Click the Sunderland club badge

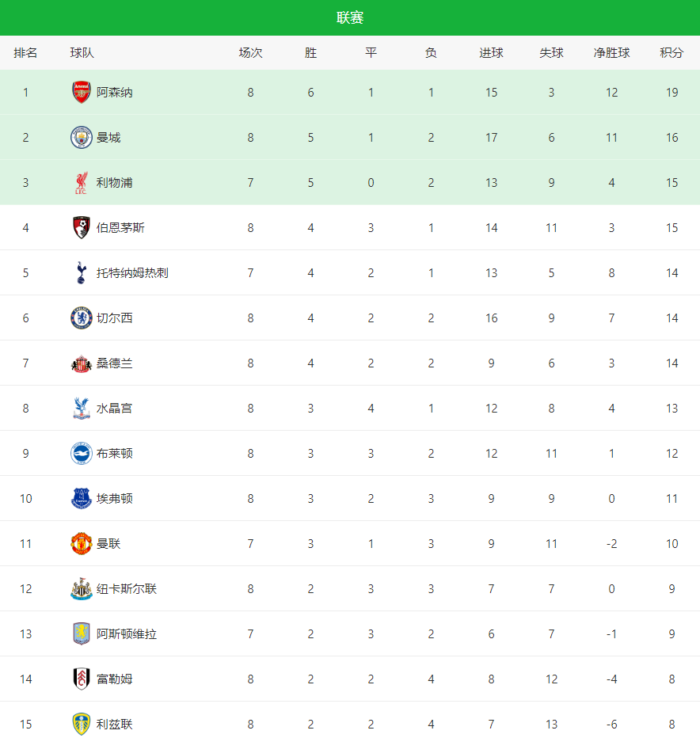click(x=81, y=363)
